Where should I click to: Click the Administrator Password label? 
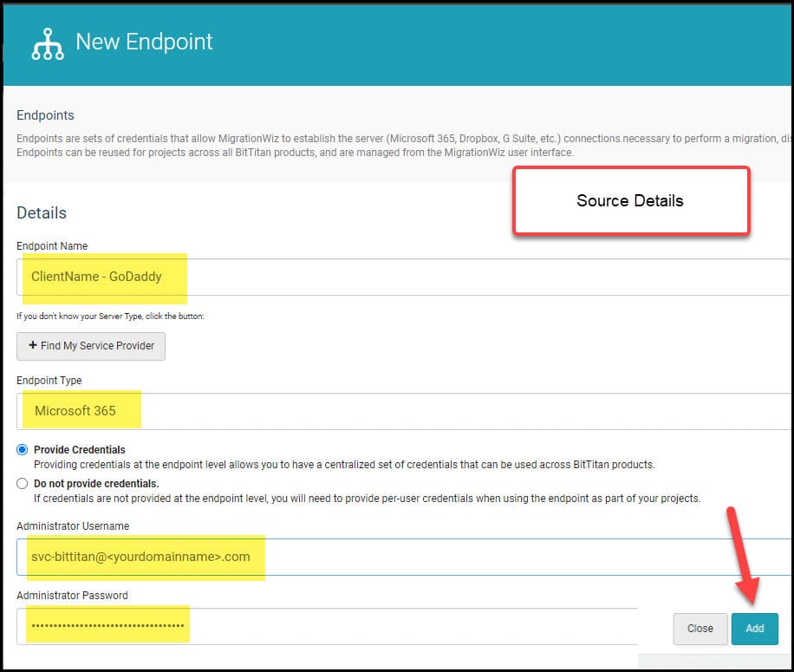73,596
